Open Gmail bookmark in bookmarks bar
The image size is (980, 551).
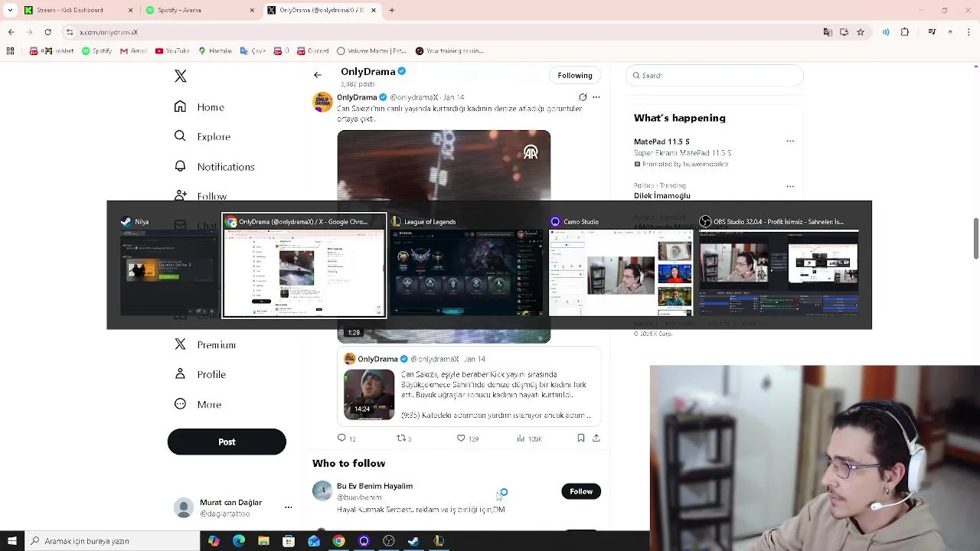133,51
